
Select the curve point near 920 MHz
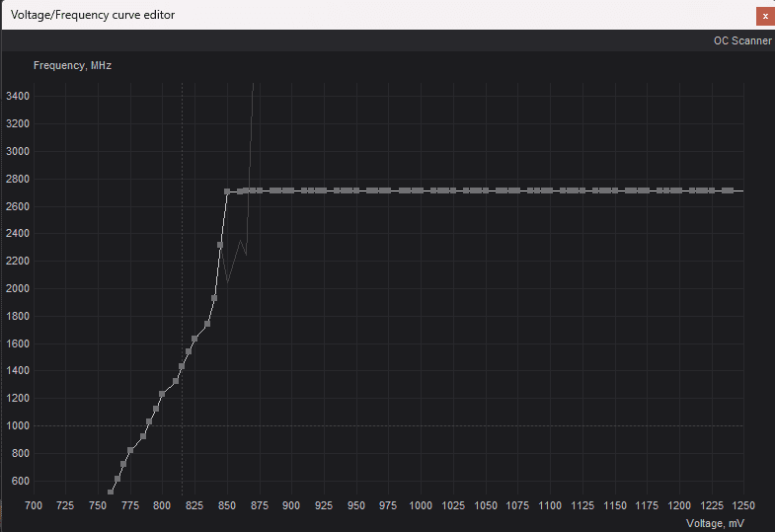(143, 436)
